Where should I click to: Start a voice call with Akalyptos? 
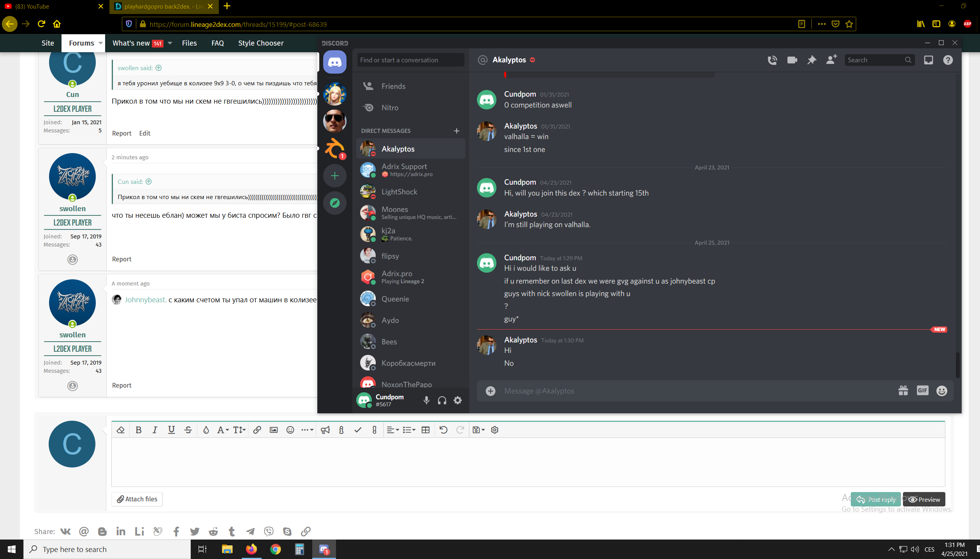pyautogui.click(x=772, y=60)
